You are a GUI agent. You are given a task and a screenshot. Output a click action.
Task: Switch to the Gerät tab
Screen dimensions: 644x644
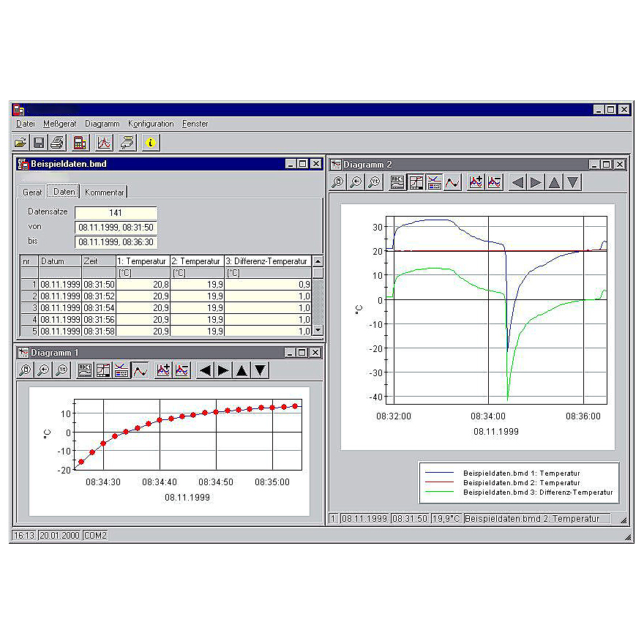tap(32, 192)
